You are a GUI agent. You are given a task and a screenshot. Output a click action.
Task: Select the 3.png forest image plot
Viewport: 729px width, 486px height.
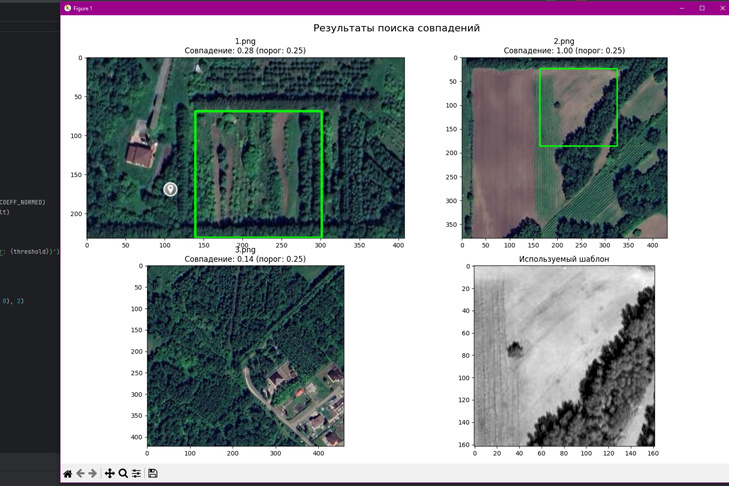[x=245, y=356]
